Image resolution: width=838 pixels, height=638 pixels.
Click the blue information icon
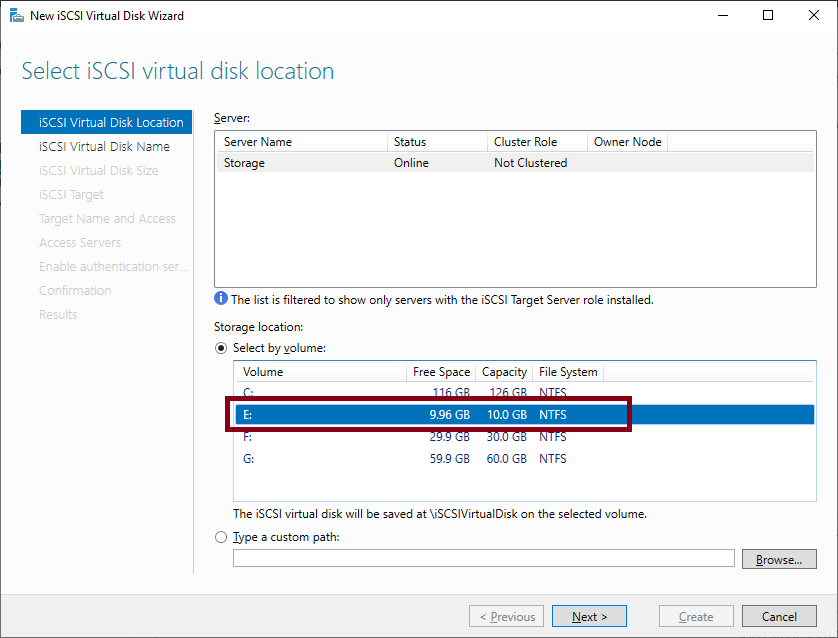click(221, 298)
